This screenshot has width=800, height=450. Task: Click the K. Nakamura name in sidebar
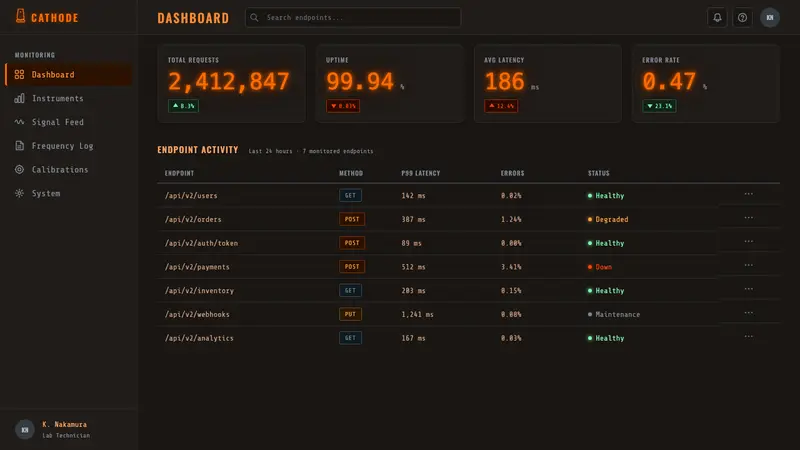click(x=64, y=424)
